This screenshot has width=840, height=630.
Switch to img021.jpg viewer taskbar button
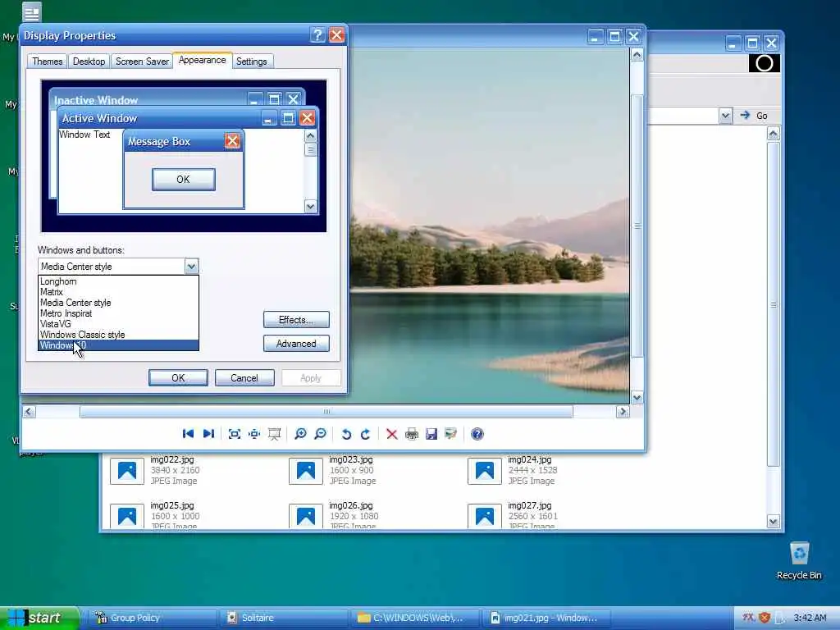pos(546,618)
